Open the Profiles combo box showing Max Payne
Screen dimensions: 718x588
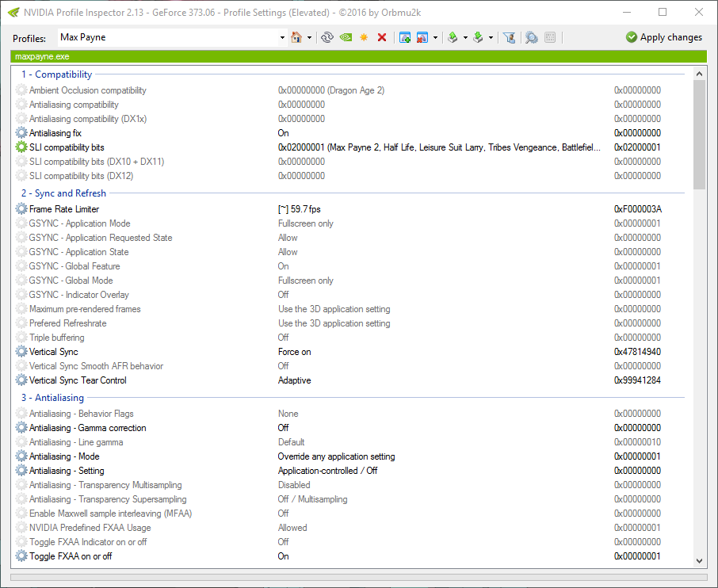282,37
